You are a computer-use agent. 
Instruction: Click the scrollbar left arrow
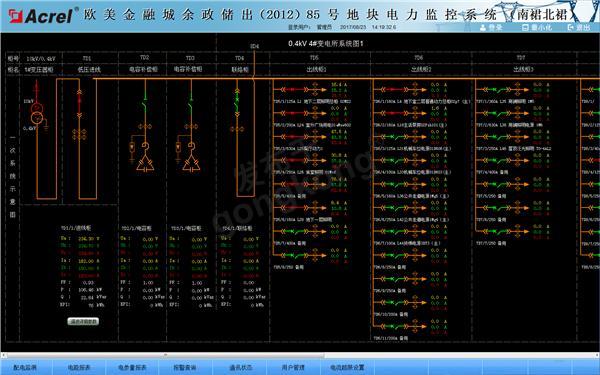(x=3, y=355)
